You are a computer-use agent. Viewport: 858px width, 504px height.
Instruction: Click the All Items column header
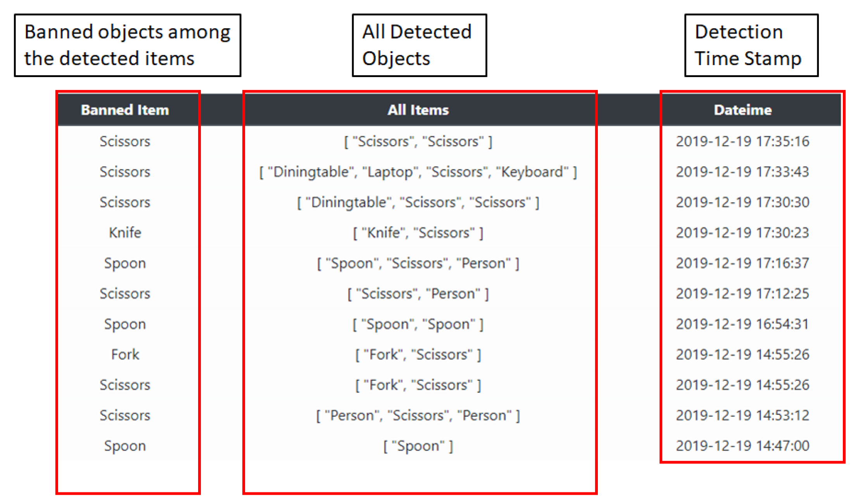pos(418,110)
